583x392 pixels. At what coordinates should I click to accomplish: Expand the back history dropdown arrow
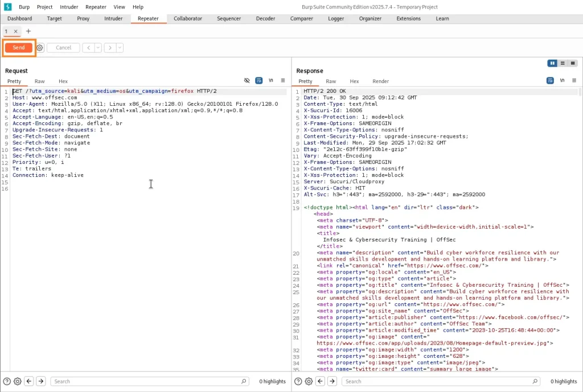pyautogui.click(x=98, y=48)
